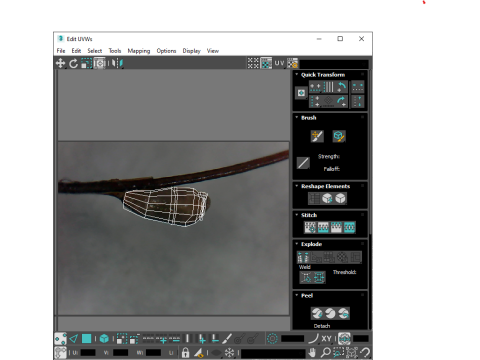The height and width of the screenshot is (360, 480).
Task: Click Linear Align vertical bars icon
Action: tap(328, 87)
